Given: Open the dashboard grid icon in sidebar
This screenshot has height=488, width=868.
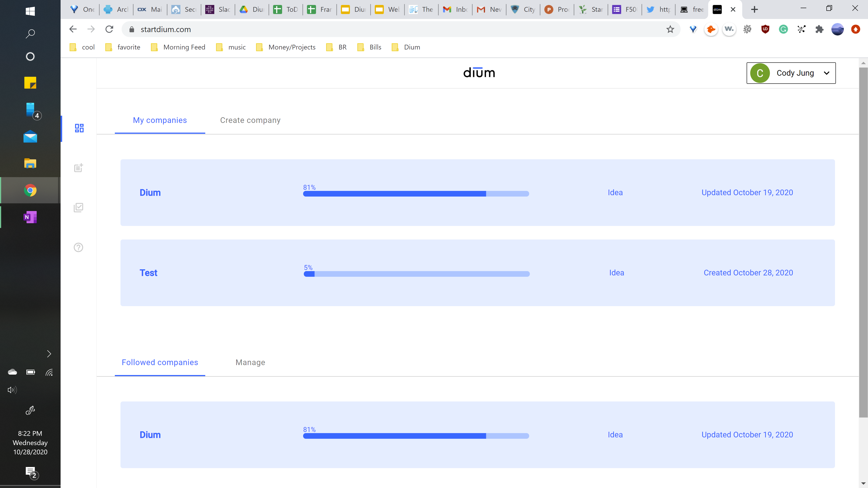Looking at the screenshot, I should click(79, 128).
